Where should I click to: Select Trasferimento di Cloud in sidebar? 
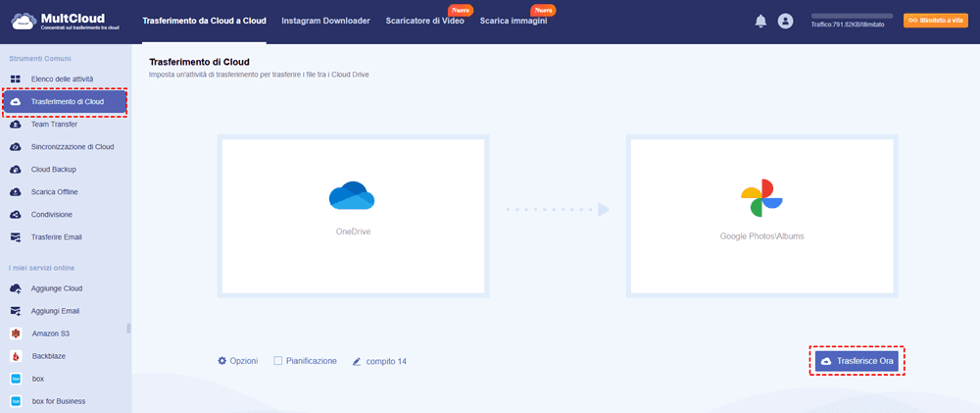pyautogui.click(x=65, y=102)
